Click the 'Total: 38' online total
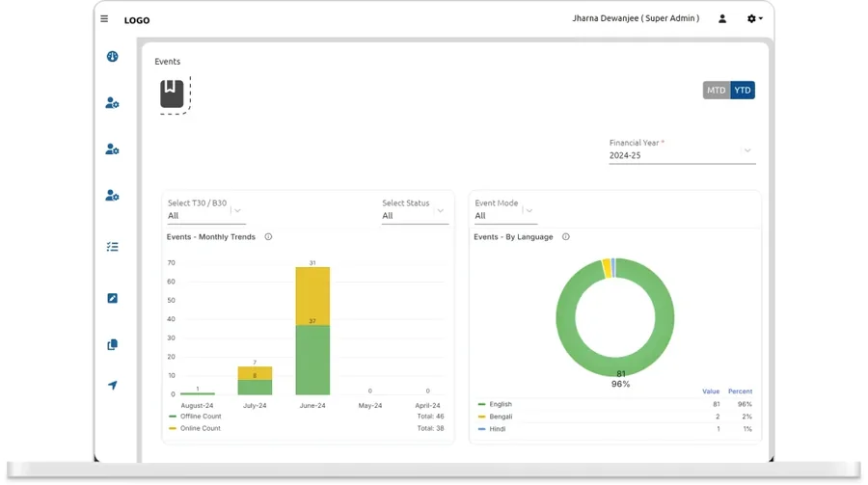 pyautogui.click(x=431, y=428)
